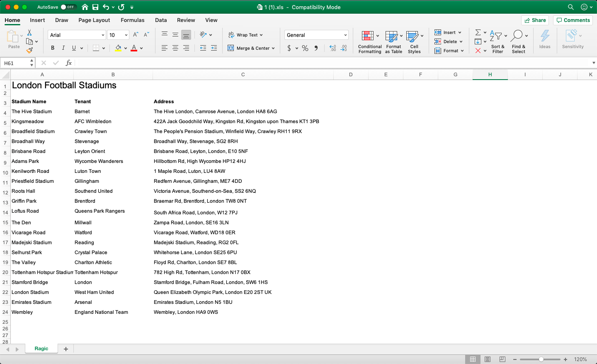Open the Comments button

click(x=573, y=20)
